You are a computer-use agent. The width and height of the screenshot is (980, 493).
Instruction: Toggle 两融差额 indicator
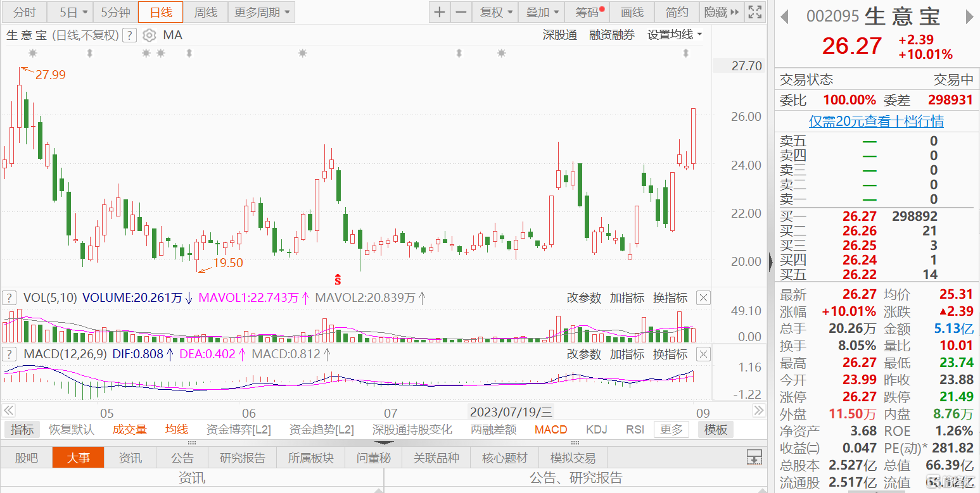[493, 430]
